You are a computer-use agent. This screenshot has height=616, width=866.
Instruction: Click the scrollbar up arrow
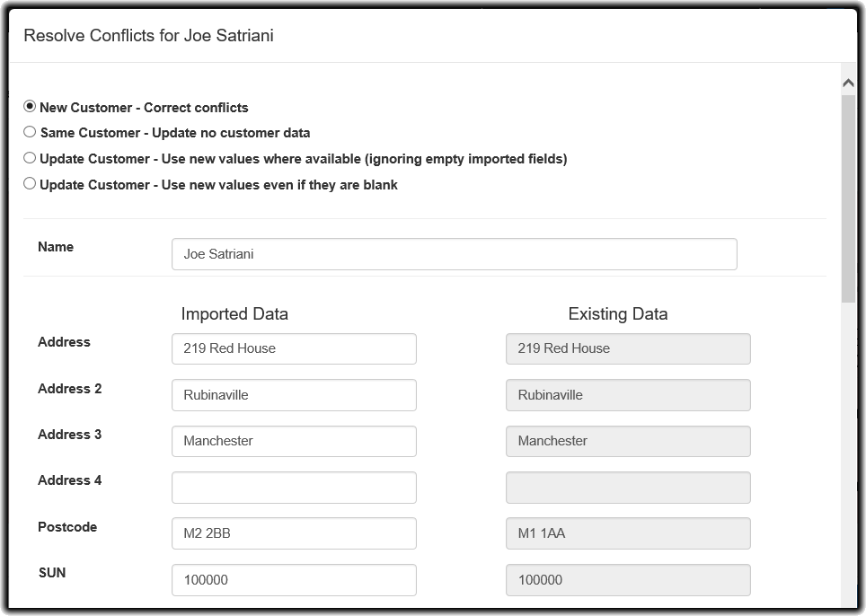pos(848,83)
